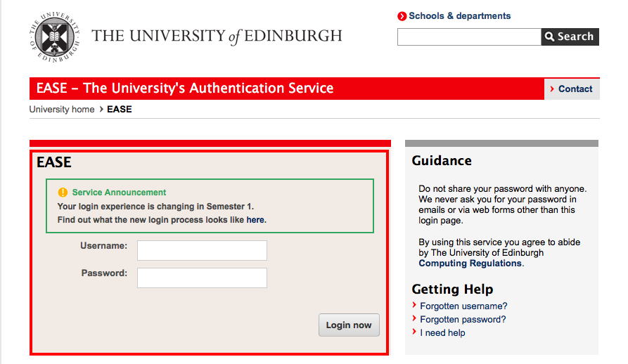Image resolution: width=628 pixels, height=364 pixels.
Task: Click the EASE Authentication Service banner title
Action: click(185, 89)
